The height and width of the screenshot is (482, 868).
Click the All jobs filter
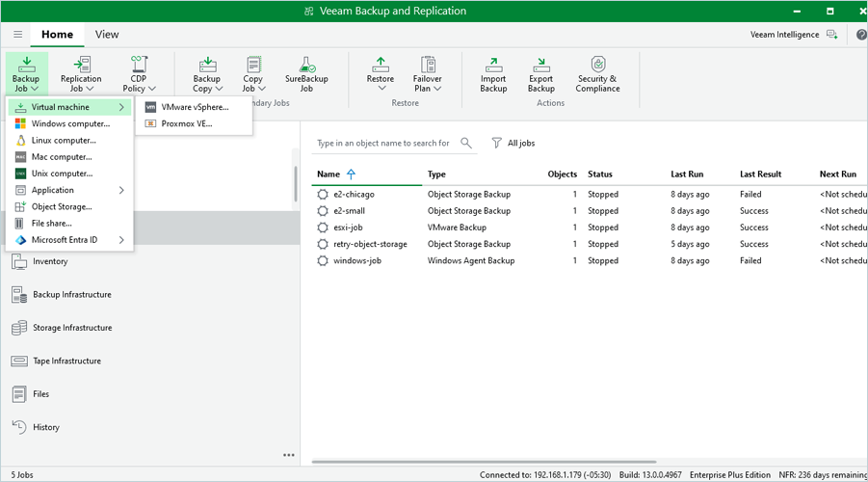pos(513,143)
